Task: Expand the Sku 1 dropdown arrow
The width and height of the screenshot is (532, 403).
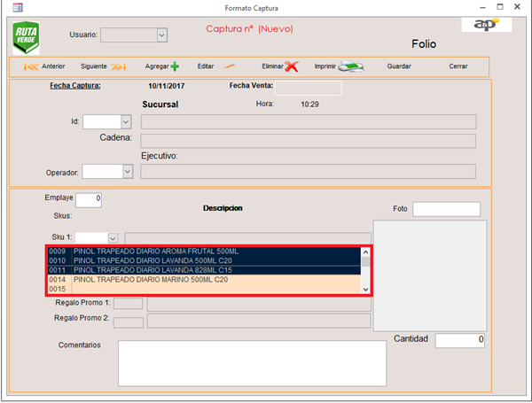Action: [x=113, y=237]
